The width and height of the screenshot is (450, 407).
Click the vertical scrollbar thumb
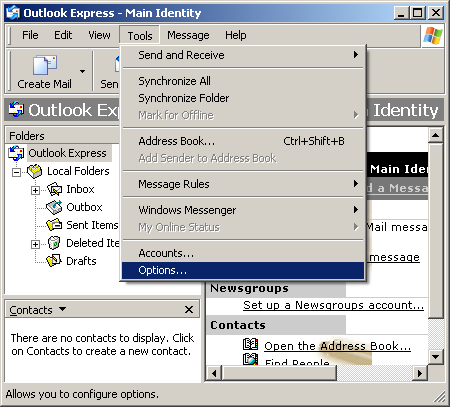tap(435, 231)
